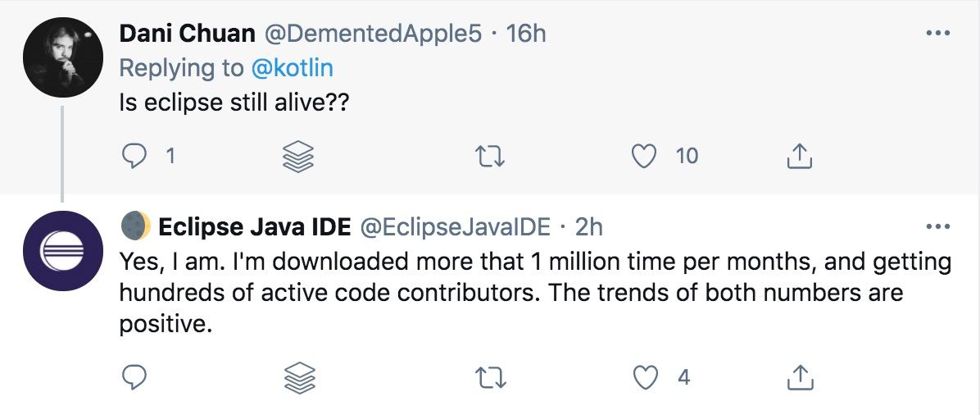This screenshot has height=415, width=980.
Task: Like Dani Chuan's eclipse tweet
Action: pyautogui.click(x=646, y=156)
